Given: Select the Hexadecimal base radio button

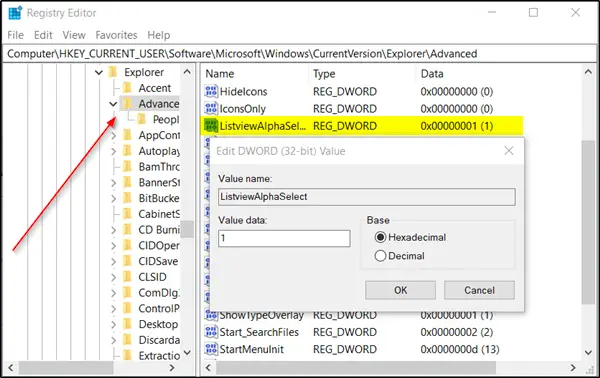Looking at the screenshot, I should (380, 237).
